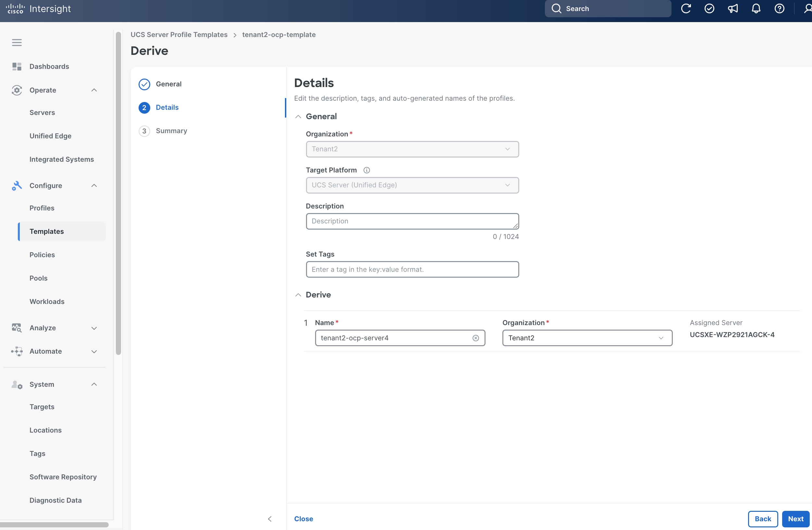Open Policies under Configure
This screenshot has height=530, width=812.
tap(42, 255)
